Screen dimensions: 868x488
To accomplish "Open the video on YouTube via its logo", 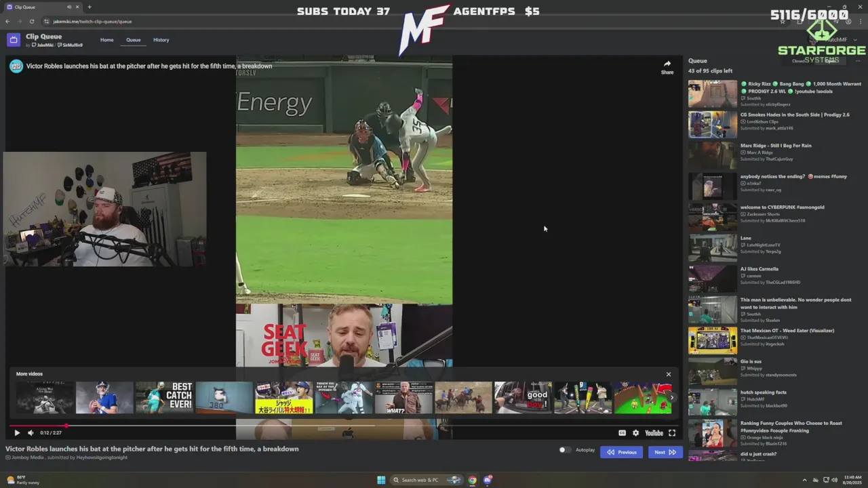I will 654,432.
